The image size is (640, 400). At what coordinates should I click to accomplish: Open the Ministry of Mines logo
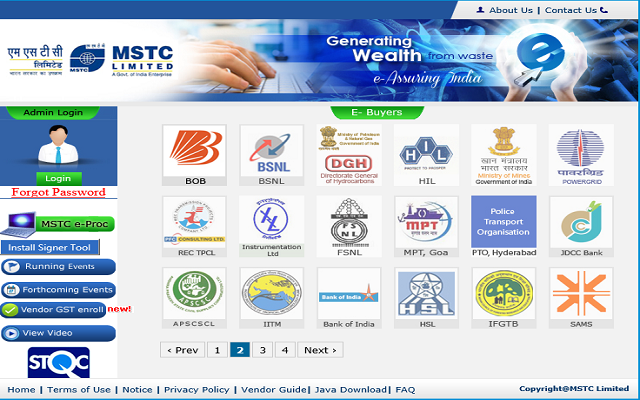tap(504, 155)
